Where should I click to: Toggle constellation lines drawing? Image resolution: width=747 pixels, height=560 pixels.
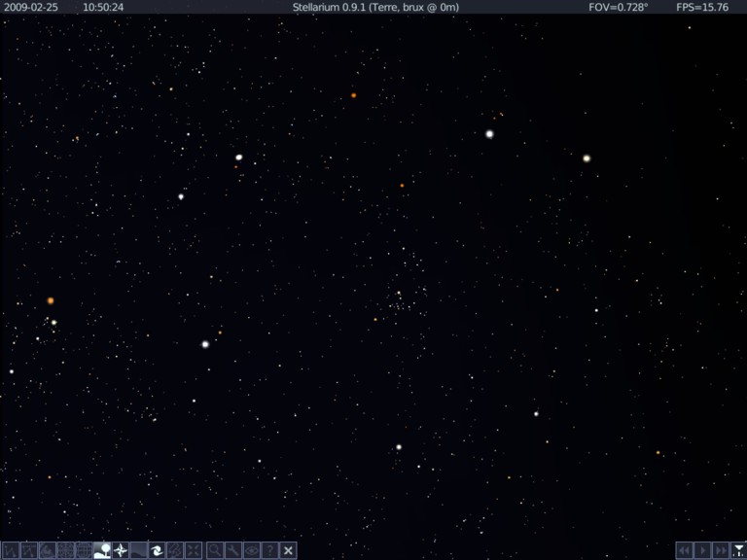pos(11,551)
